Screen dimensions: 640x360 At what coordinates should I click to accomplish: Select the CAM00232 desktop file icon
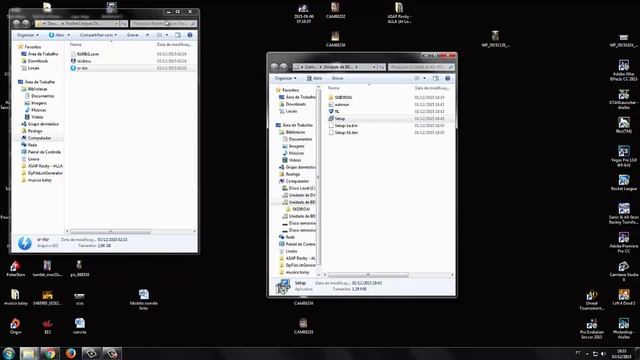click(335, 11)
